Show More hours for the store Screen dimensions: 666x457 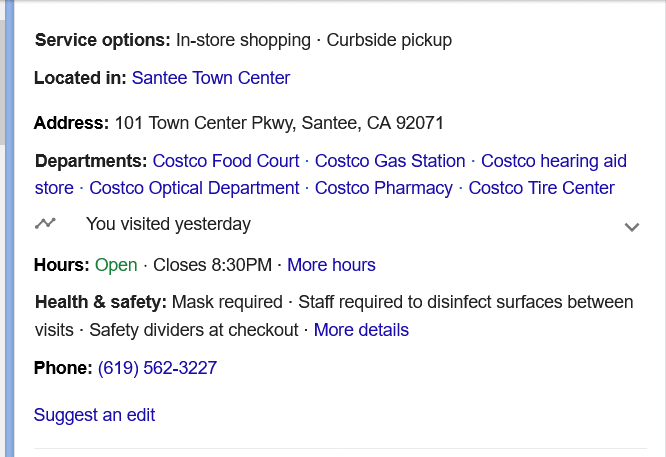point(331,265)
